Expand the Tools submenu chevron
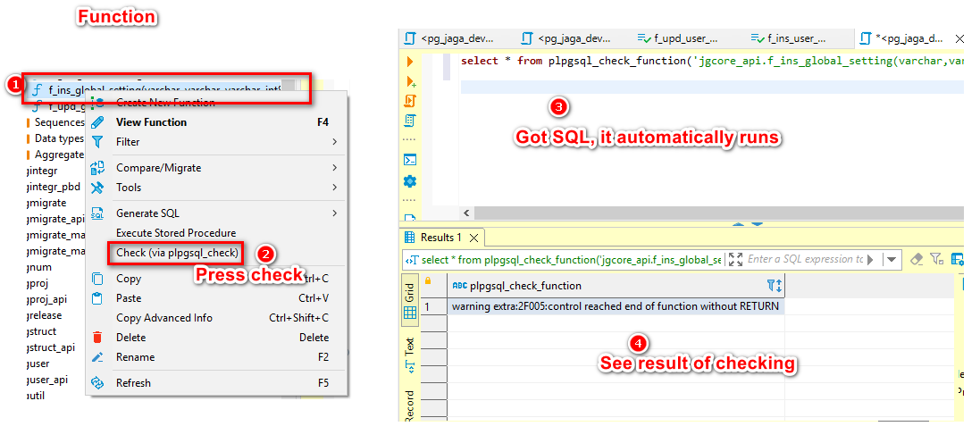Viewport: 980px width, 443px height. click(x=334, y=188)
